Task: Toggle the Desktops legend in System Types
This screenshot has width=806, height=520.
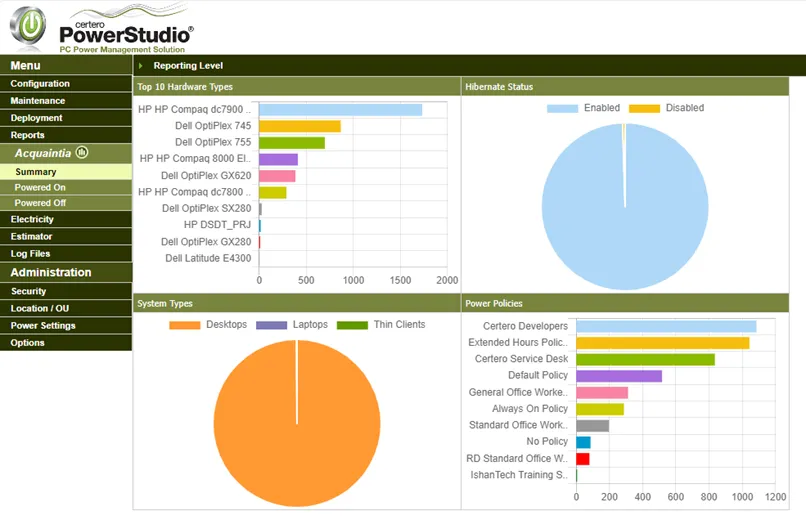Action: [x=209, y=325]
